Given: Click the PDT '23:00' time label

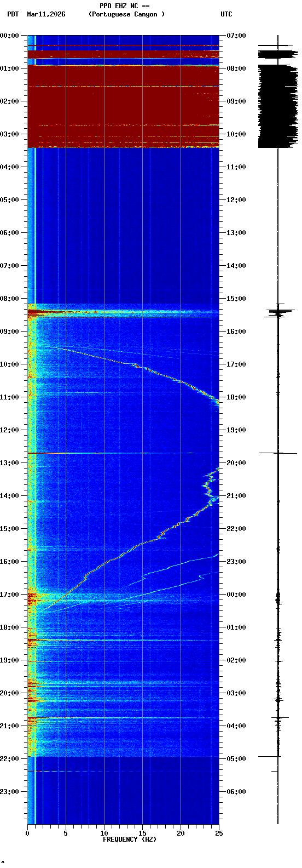Looking at the screenshot, I should point(9,792).
